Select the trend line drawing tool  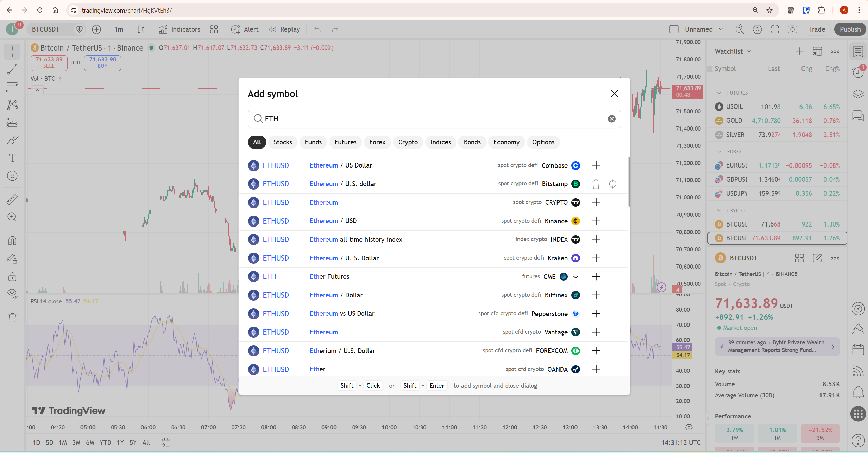pos(12,70)
